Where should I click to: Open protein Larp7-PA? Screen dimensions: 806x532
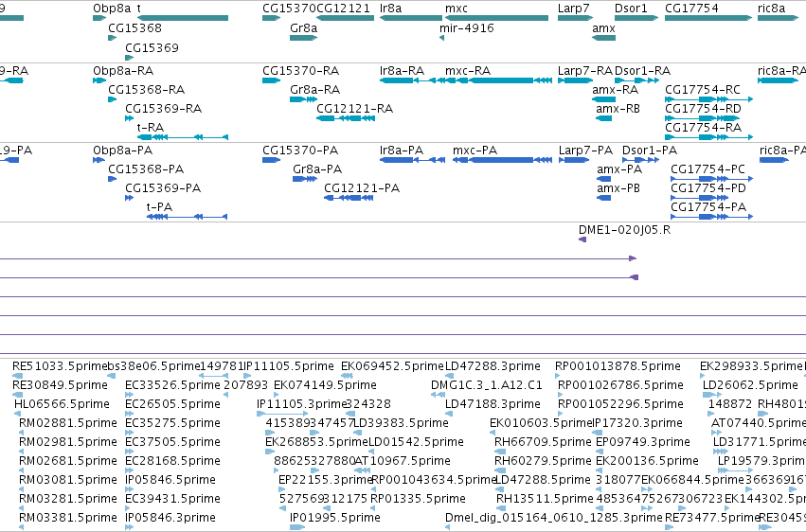585,151
